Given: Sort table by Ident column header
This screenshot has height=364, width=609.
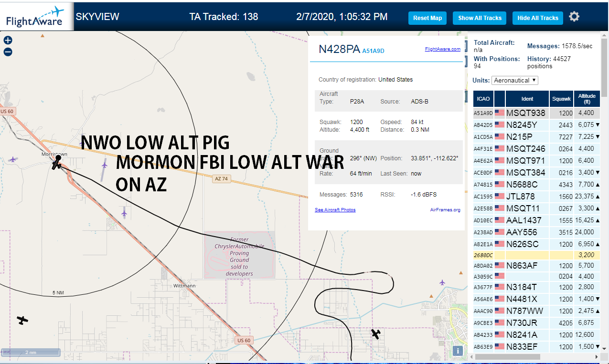Looking at the screenshot, I should click(x=527, y=99).
